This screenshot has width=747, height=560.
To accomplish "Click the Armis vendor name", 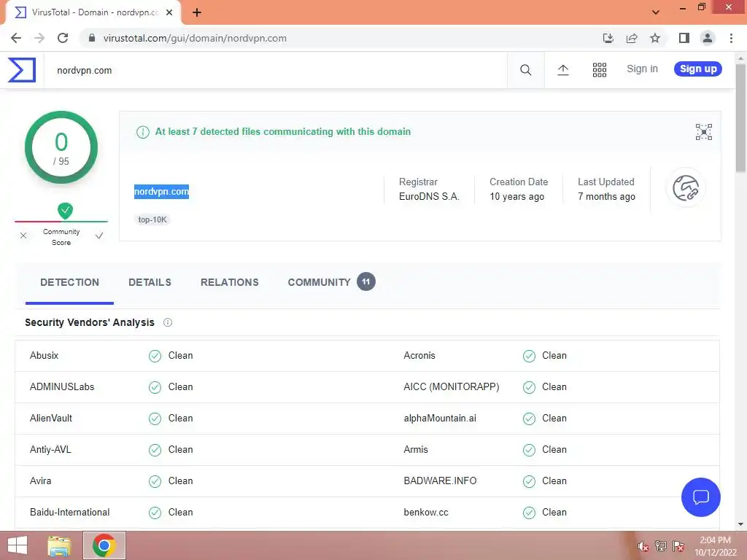I will coord(415,450).
